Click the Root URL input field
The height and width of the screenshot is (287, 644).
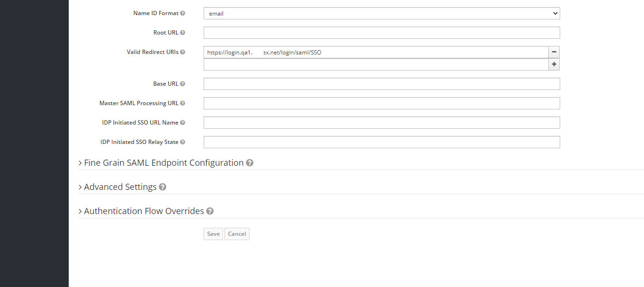click(x=382, y=32)
